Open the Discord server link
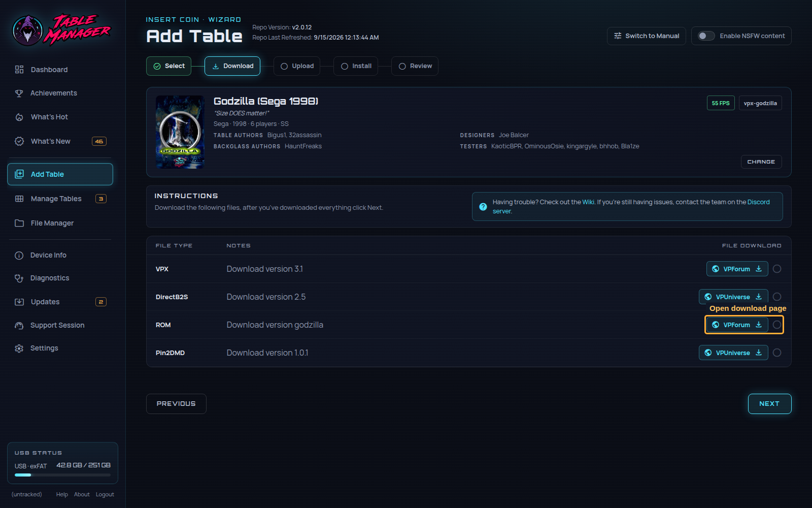812x508 pixels. coord(758,202)
